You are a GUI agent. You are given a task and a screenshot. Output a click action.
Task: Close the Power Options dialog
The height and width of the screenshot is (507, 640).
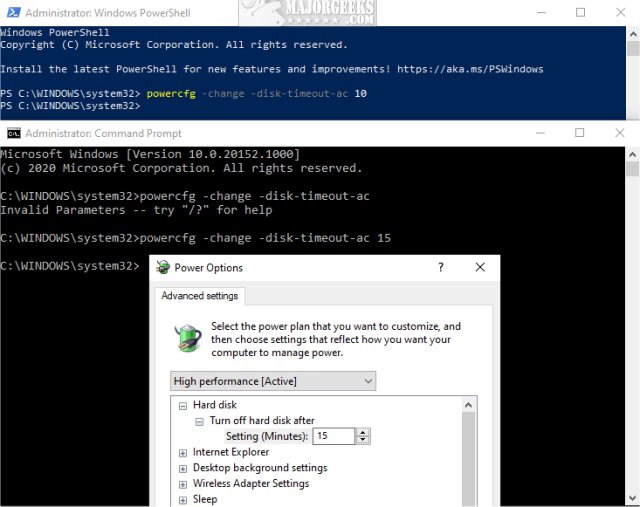(x=480, y=267)
